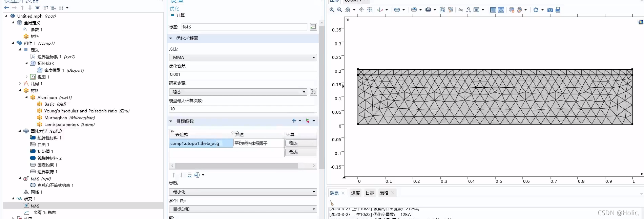Open dropdown arrow next to Model Builder list icon
The height and width of the screenshot is (219, 644).
(67, 7)
